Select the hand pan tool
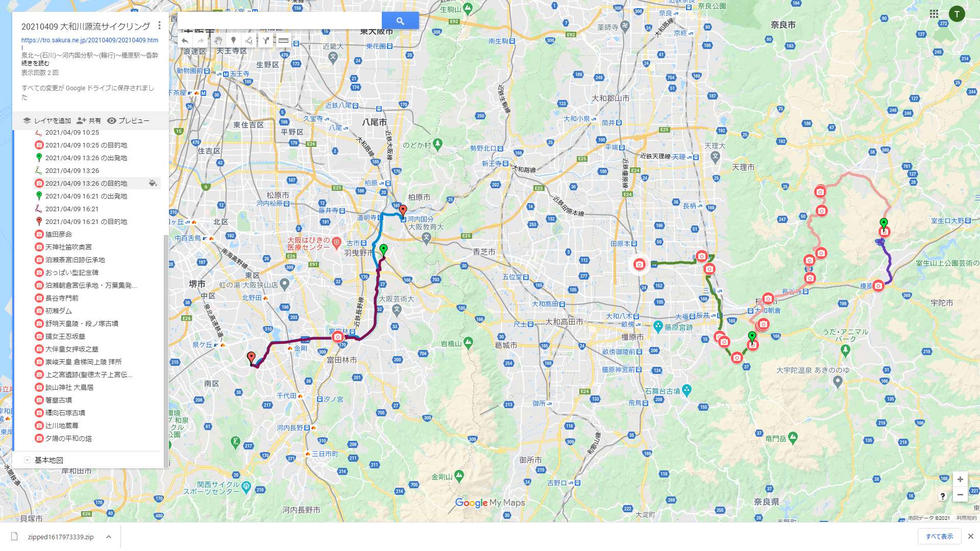The image size is (980, 551). coord(218,40)
